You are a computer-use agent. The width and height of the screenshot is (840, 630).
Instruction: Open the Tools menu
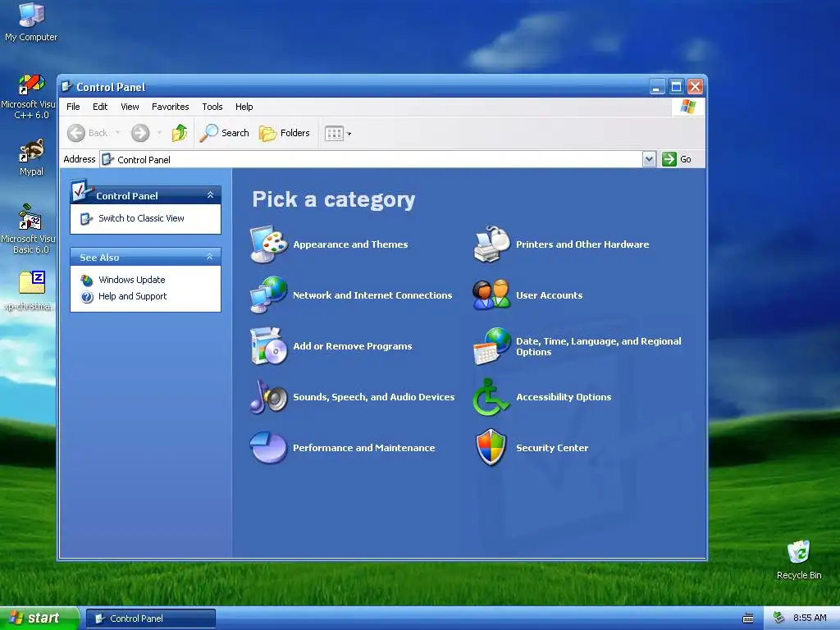212,107
